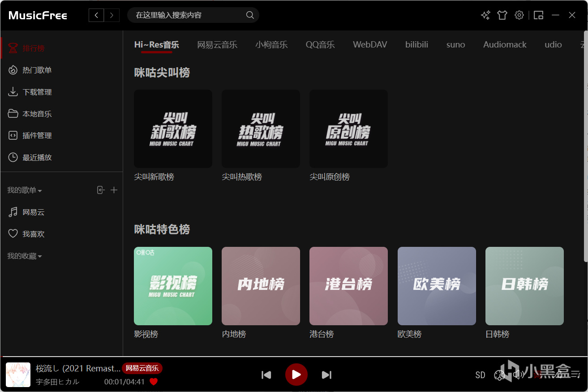Open 最近播放 in the sidebar
The width and height of the screenshot is (588, 392).
pos(62,157)
